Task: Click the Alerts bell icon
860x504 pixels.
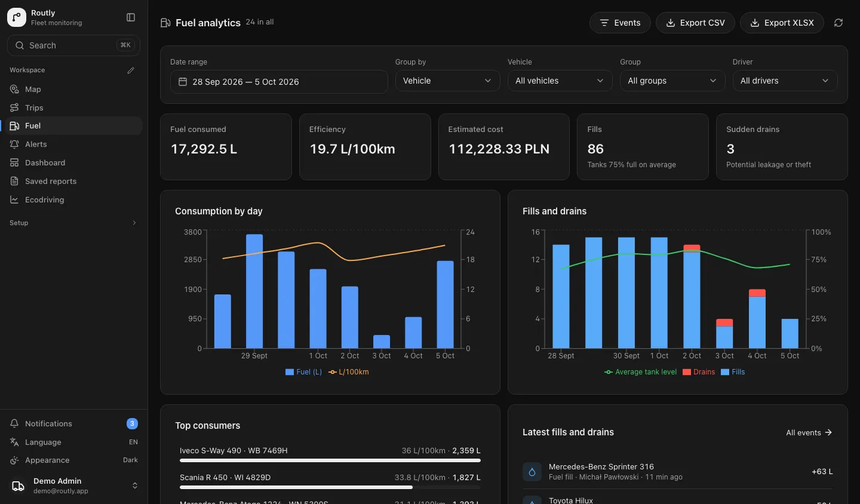Action: pos(14,144)
